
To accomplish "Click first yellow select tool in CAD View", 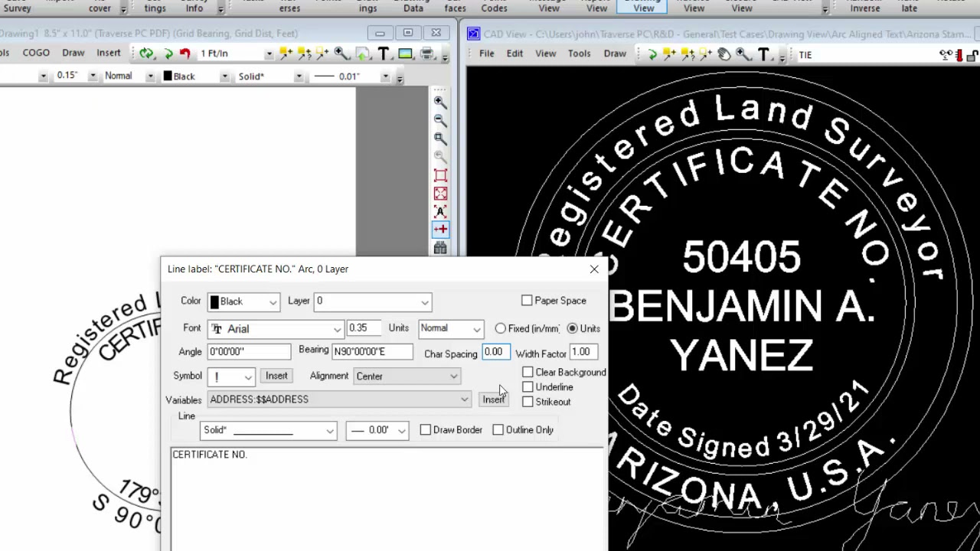I will (669, 54).
